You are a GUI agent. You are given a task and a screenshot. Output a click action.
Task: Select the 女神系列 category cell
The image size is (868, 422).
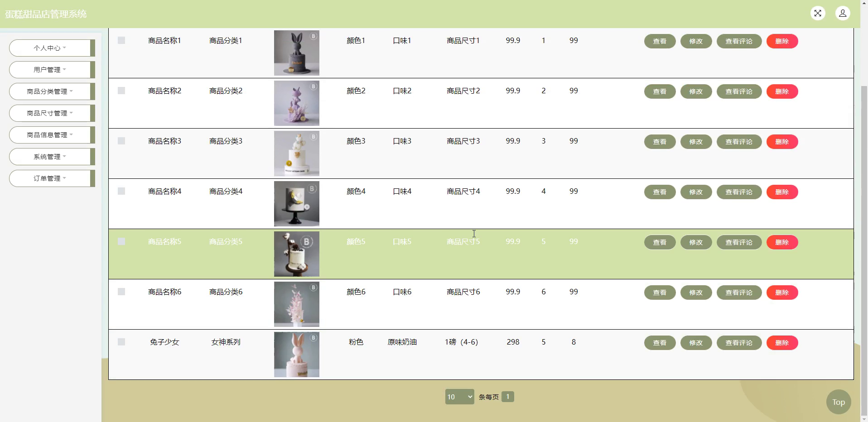click(x=226, y=342)
